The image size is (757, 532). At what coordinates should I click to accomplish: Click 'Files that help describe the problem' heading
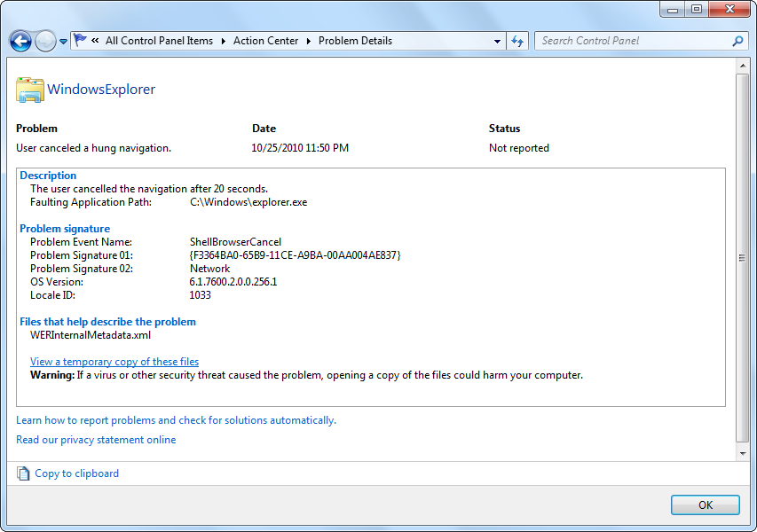(x=107, y=322)
